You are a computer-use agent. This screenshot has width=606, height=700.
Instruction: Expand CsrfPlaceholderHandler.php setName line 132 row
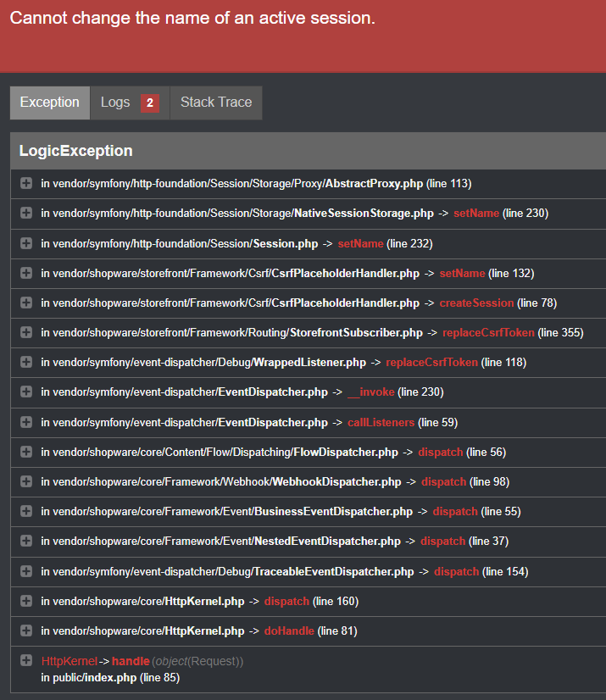pos(26,273)
